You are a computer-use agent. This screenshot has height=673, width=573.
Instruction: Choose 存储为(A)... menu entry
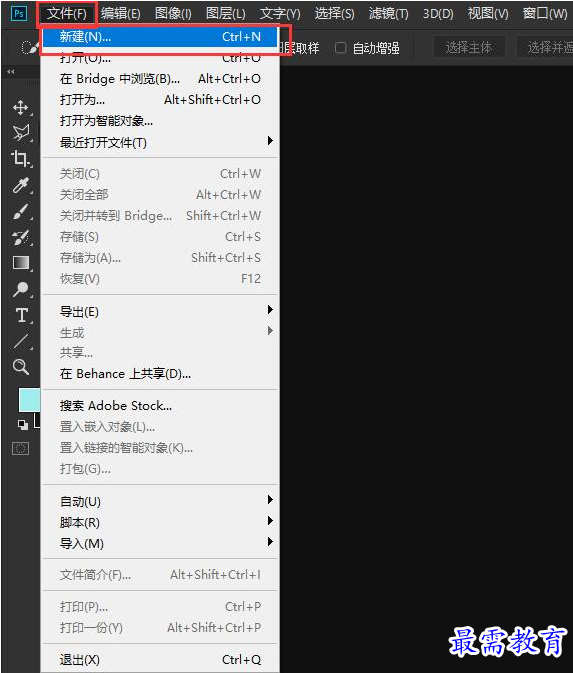160,258
